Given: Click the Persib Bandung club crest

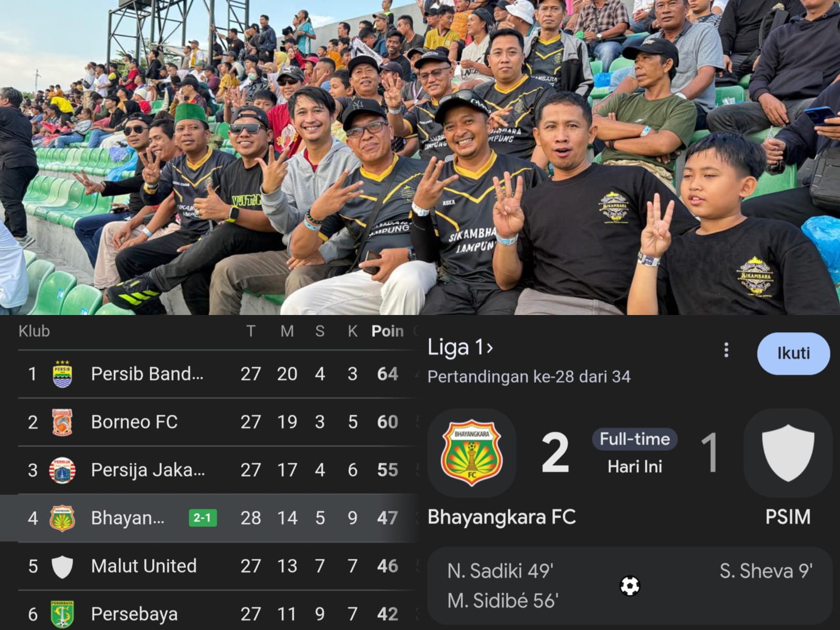Looking at the screenshot, I should click(x=62, y=374).
